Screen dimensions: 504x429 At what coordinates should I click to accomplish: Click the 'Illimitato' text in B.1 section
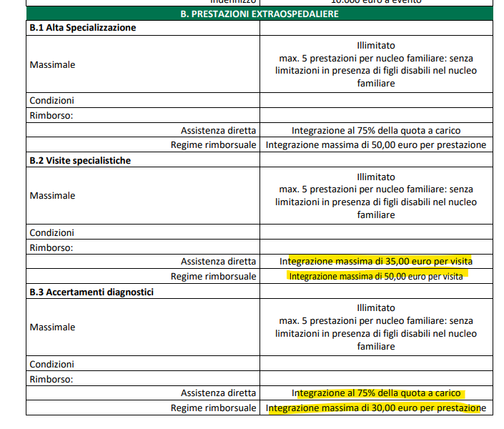tap(375, 45)
